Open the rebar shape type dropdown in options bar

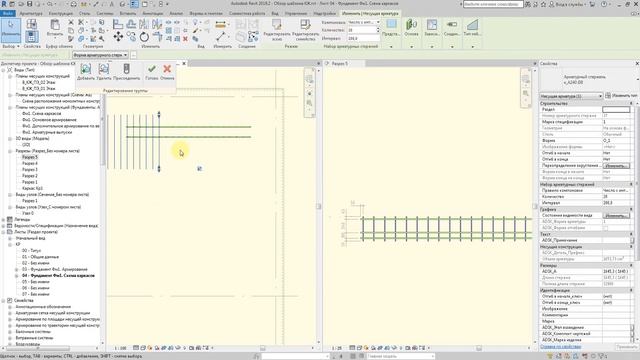coord(100,55)
